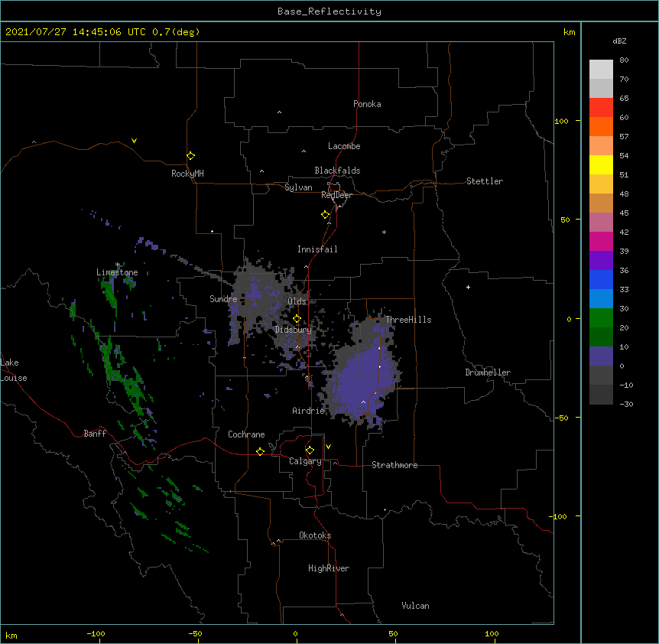Screen dimensions: 659x644
Task: Click the Airdrie label
Action: 309,411
